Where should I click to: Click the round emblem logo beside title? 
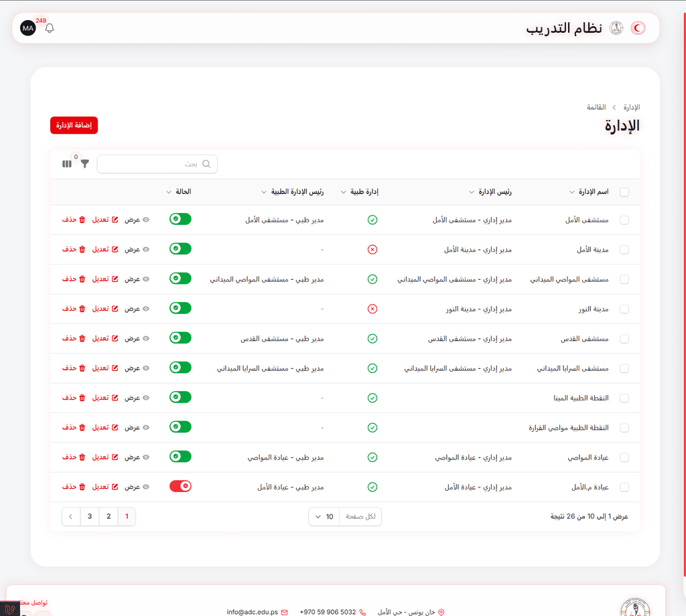click(x=616, y=28)
